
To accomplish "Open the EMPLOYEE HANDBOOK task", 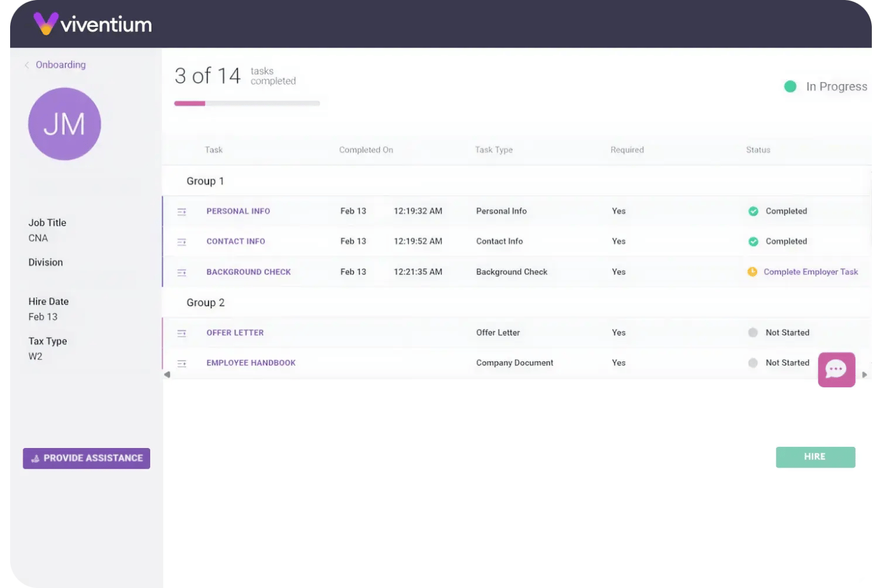I will pyautogui.click(x=251, y=362).
